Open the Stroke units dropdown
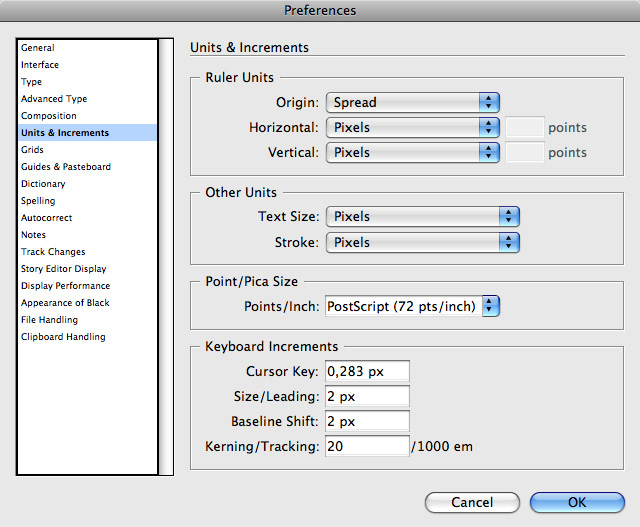 pos(422,242)
